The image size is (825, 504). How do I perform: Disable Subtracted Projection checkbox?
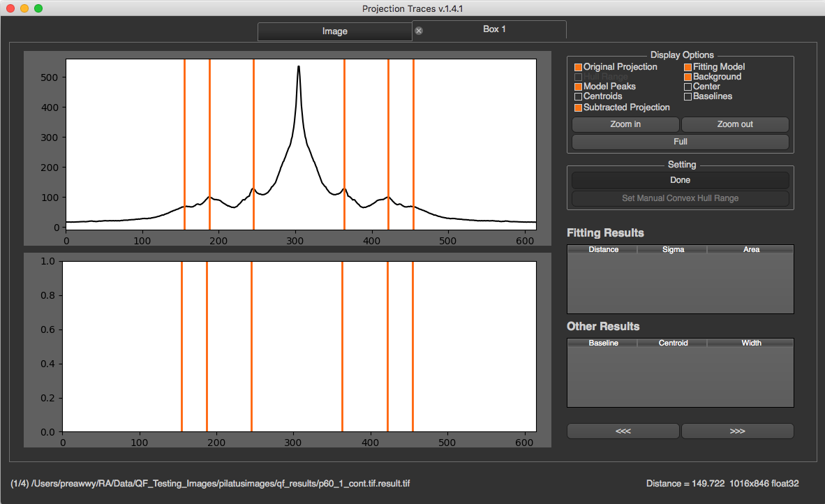578,108
